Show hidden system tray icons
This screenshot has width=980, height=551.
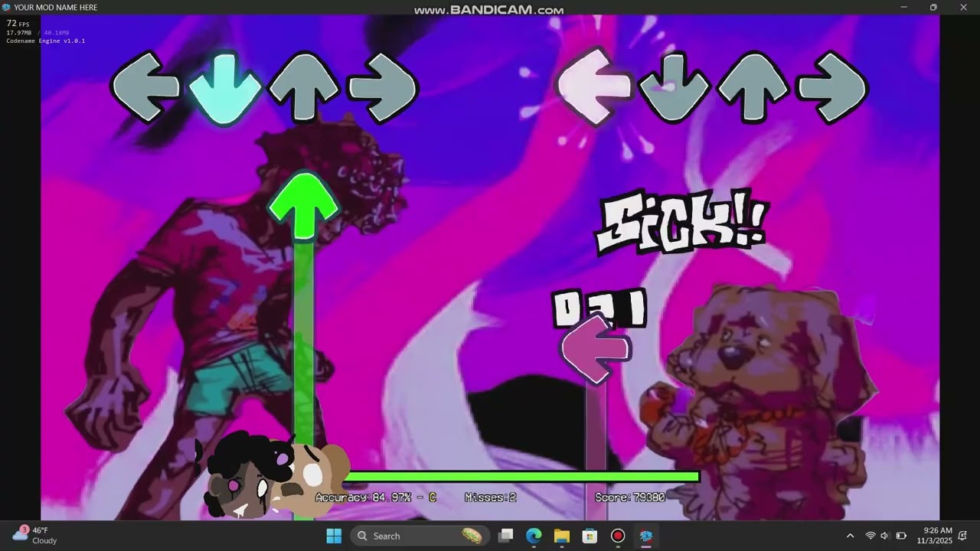tap(850, 536)
